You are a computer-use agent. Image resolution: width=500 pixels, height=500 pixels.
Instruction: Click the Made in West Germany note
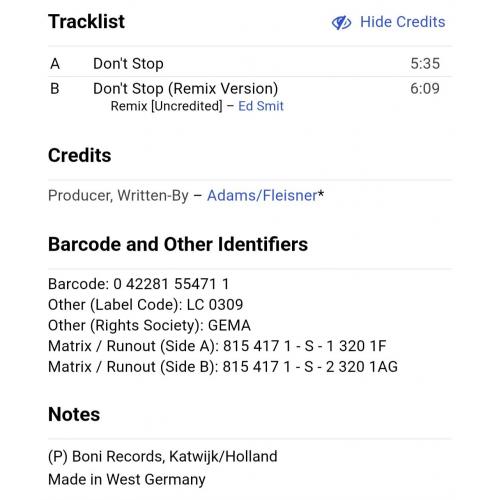click(x=127, y=479)
